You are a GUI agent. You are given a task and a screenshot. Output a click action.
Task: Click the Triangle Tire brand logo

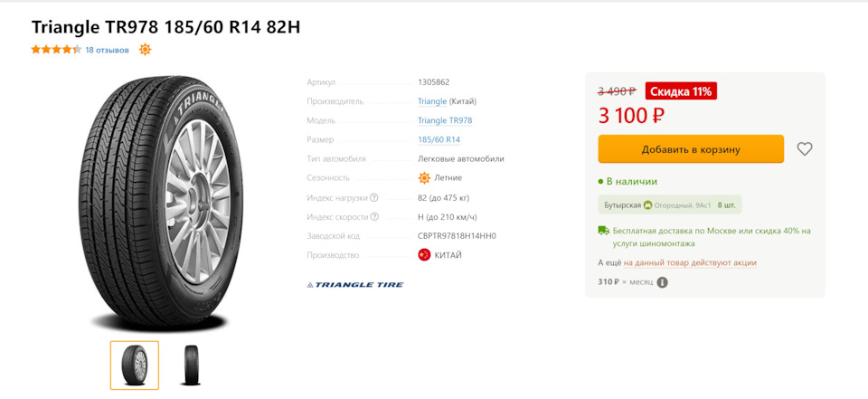(355, 285)
